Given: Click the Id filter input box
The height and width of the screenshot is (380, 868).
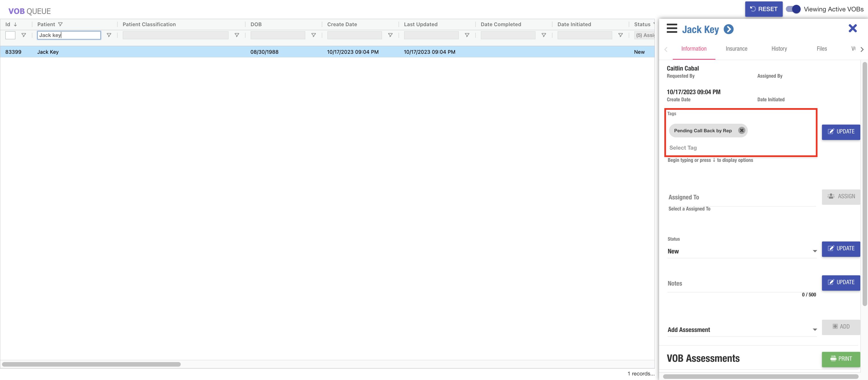Looking at the screenshot, I should tap(11, 35).
